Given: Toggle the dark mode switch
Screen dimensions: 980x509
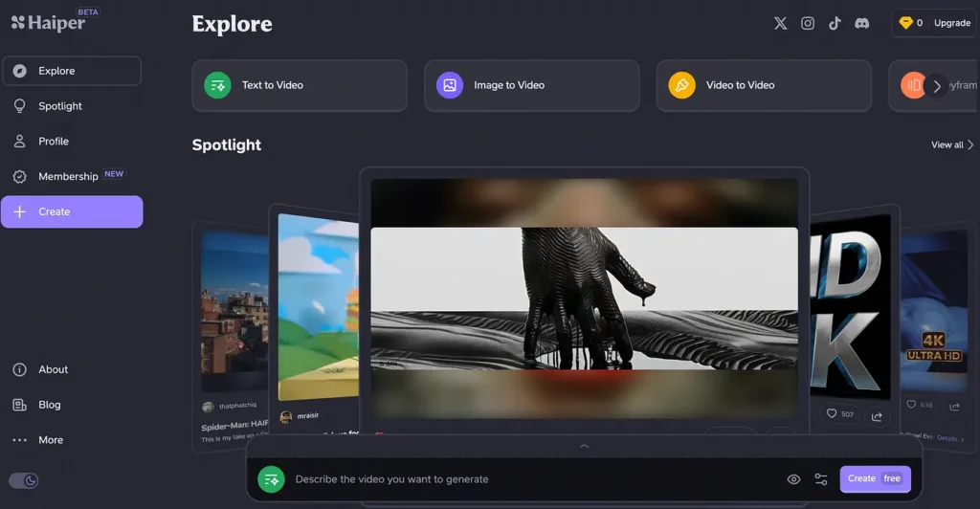Looking at the screenshot, I should 24,480.
